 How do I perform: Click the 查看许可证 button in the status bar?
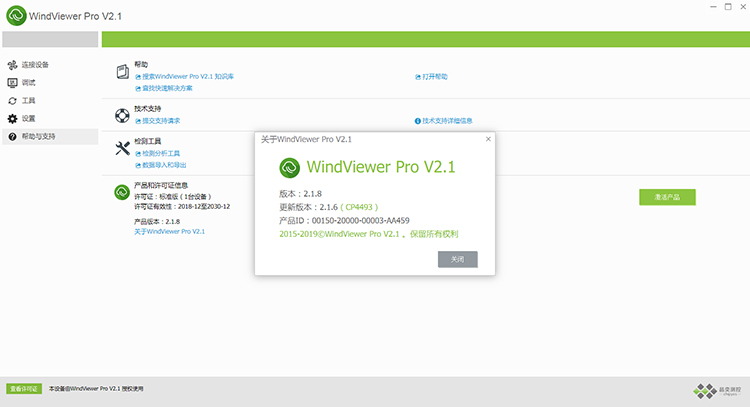(x=24, y=389)
